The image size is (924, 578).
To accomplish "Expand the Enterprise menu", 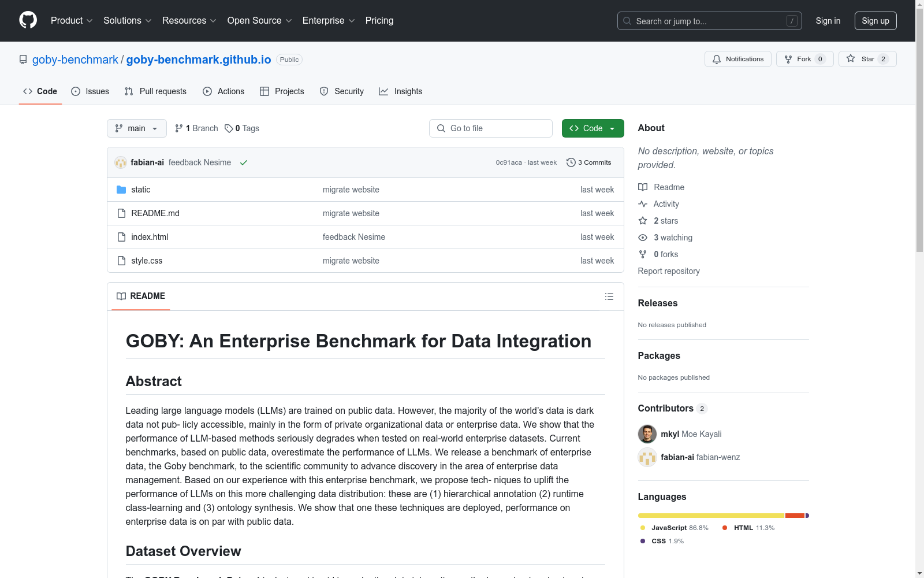I will tap(329, 21).
